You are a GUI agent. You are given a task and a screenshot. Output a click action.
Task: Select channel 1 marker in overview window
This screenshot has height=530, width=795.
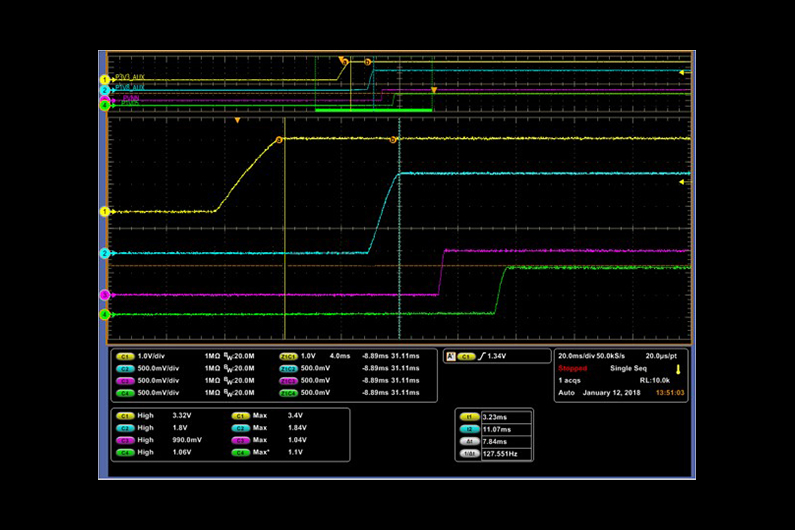click(x=105, y=80)
